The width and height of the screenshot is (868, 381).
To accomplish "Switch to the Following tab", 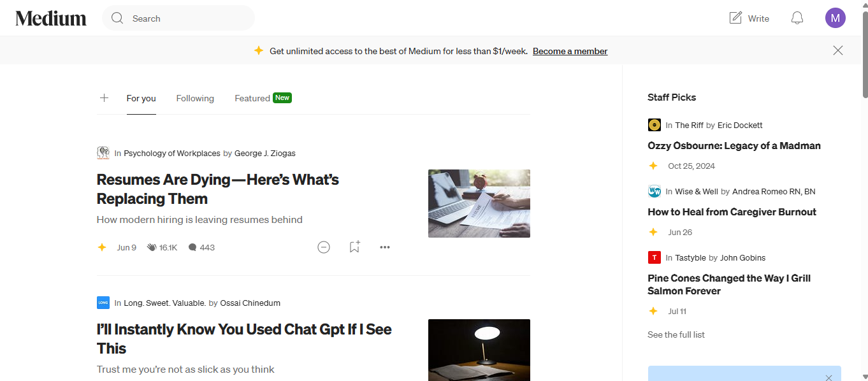I will point(195,98).
